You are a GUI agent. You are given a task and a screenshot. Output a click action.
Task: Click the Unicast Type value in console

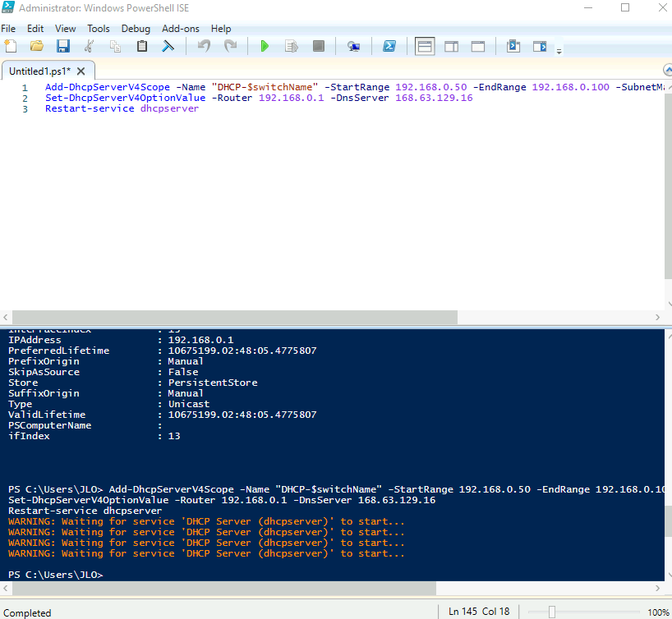(189, 404)
